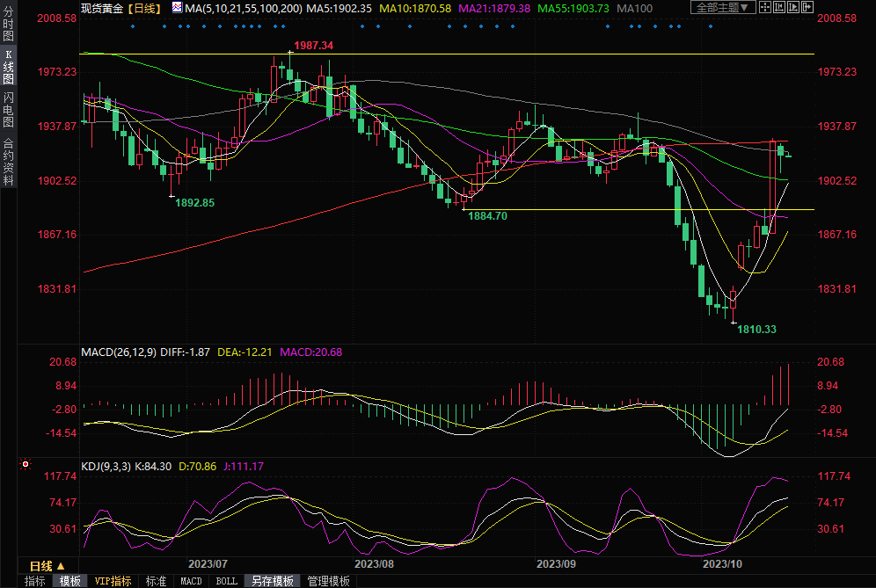The image size is (876, 588).
Task: Click the third layout icon at top right
Action: (792, 8)
